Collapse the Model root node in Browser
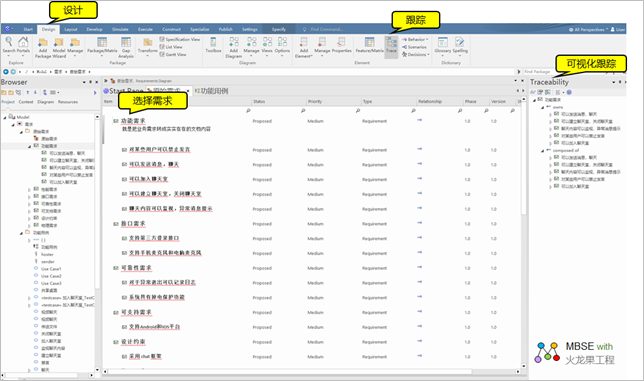644x381 pixels. coord(5,117)
